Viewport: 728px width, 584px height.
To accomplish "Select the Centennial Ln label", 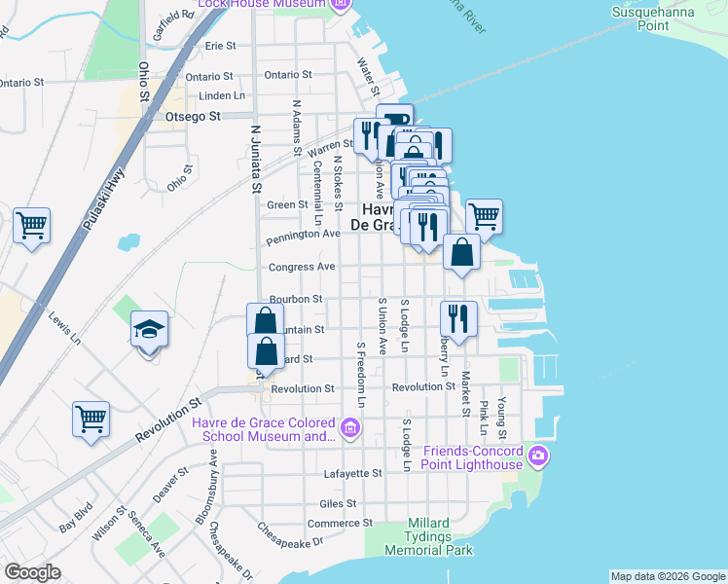I will [317, 193].
